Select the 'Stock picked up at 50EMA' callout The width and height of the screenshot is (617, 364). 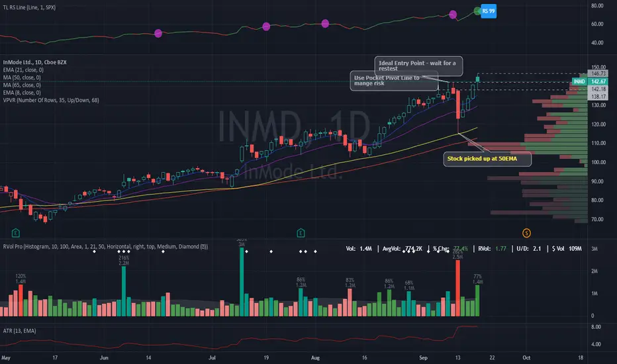pos(487,159)
